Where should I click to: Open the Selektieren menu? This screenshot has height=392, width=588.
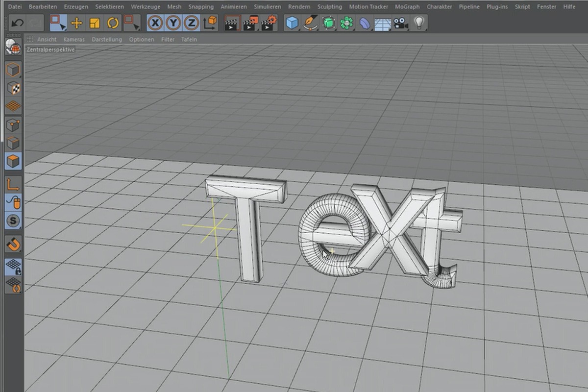point(110,7)
